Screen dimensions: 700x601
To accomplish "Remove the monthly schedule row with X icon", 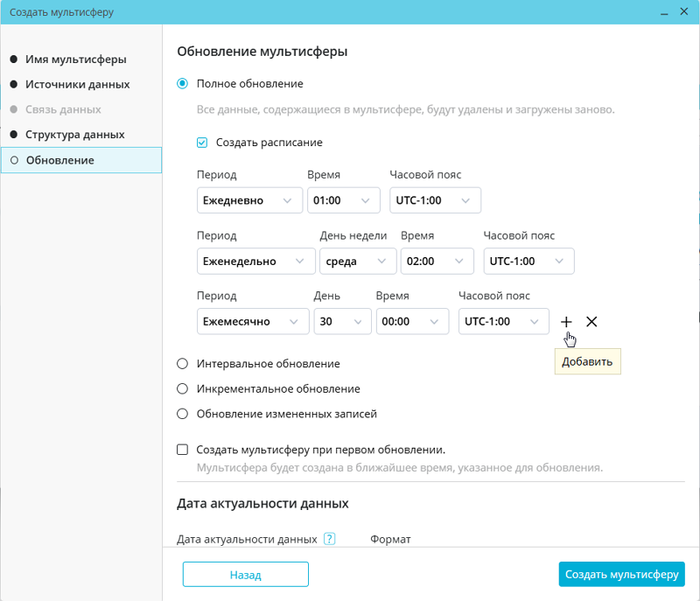I will (591, 321).
